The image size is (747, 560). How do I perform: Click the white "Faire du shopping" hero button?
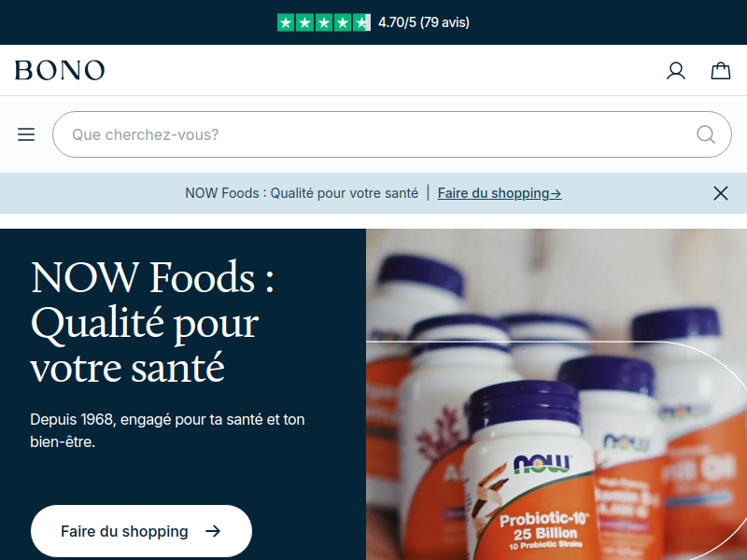point(141,531)
